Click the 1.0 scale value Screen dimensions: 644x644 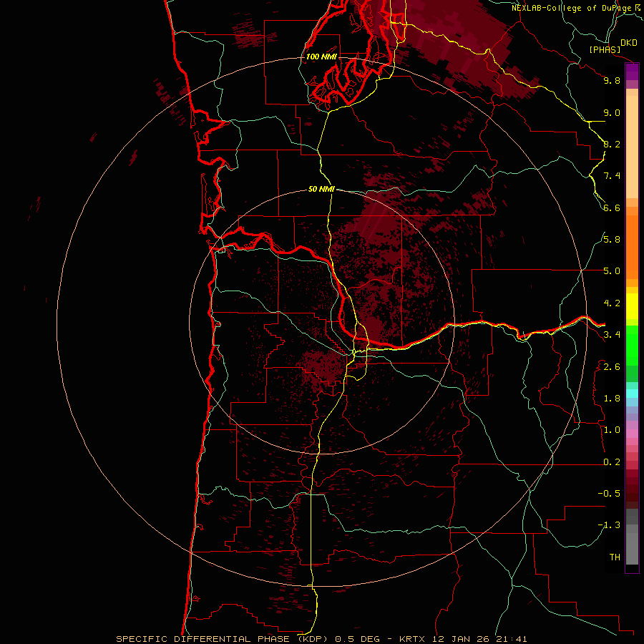[612, 430]
